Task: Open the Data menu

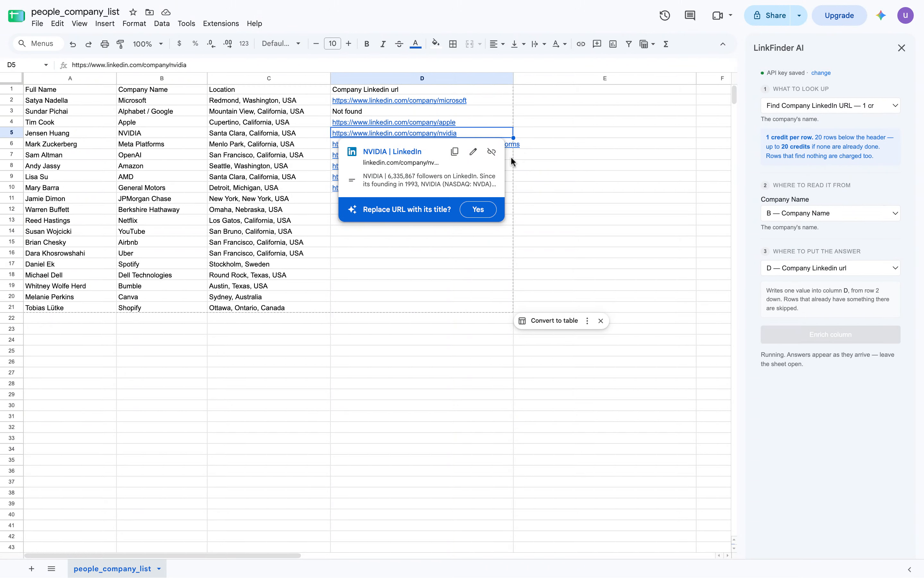Action: click(161, 24)
